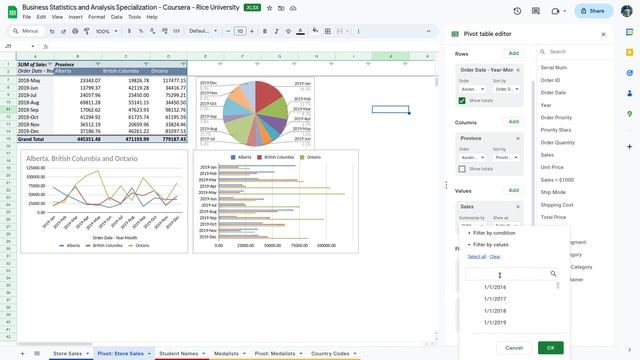Click the green OK button
Image resolution: width=640 pixels, height=360 pixels.
pos(551,348)
